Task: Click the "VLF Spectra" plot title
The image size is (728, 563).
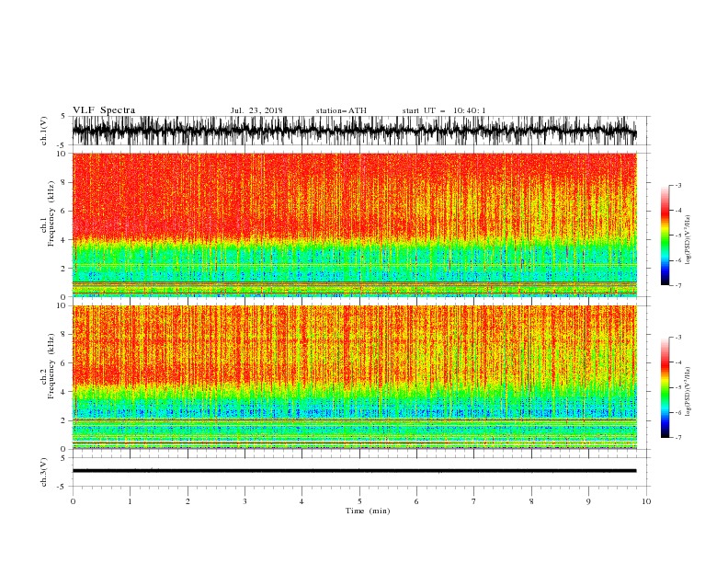Action: click(104, 110)
